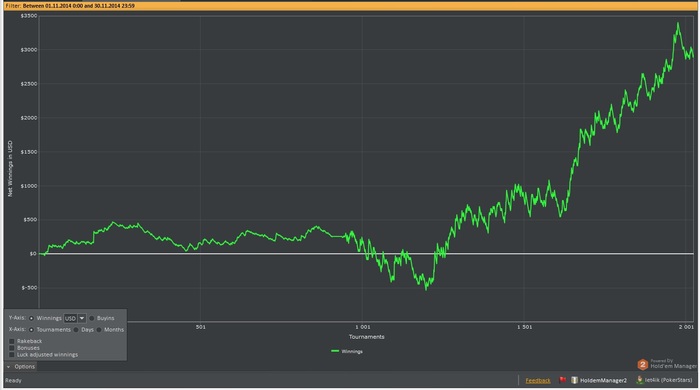
Task: Select the Winnings Y-Axis radio button
Action: [31, 318]
